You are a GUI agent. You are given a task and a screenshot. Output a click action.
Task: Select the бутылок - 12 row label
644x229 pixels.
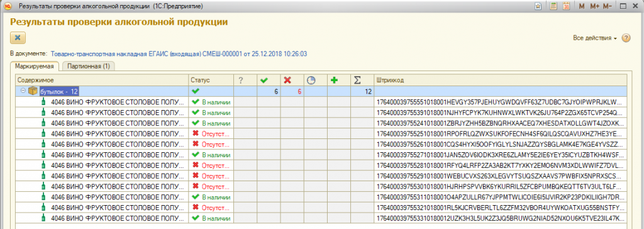point(59,91)
